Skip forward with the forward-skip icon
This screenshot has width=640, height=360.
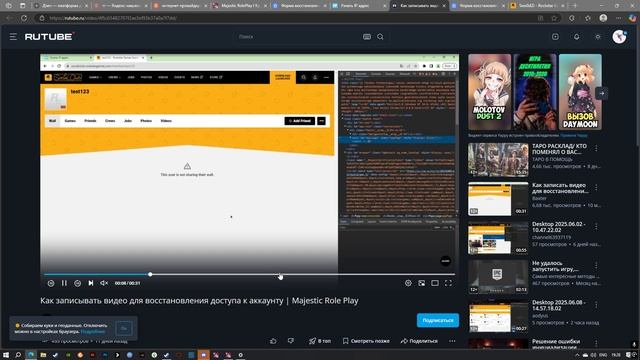78,283
